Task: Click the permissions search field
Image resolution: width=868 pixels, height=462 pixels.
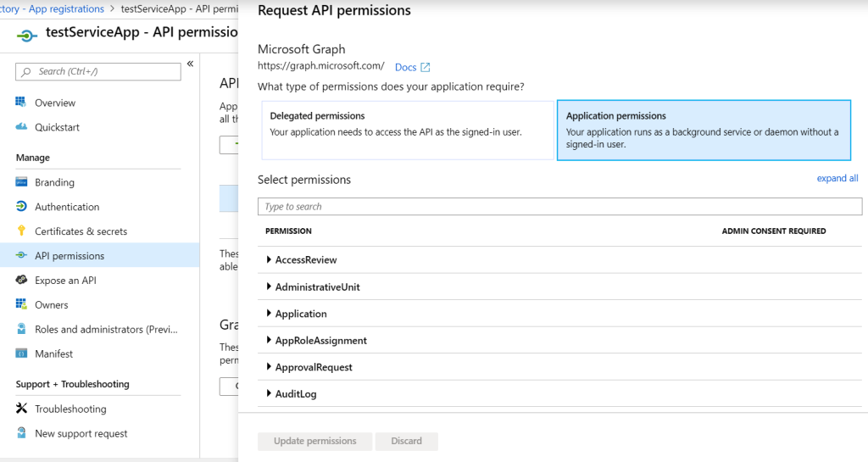Action: (x=559, y=207)
